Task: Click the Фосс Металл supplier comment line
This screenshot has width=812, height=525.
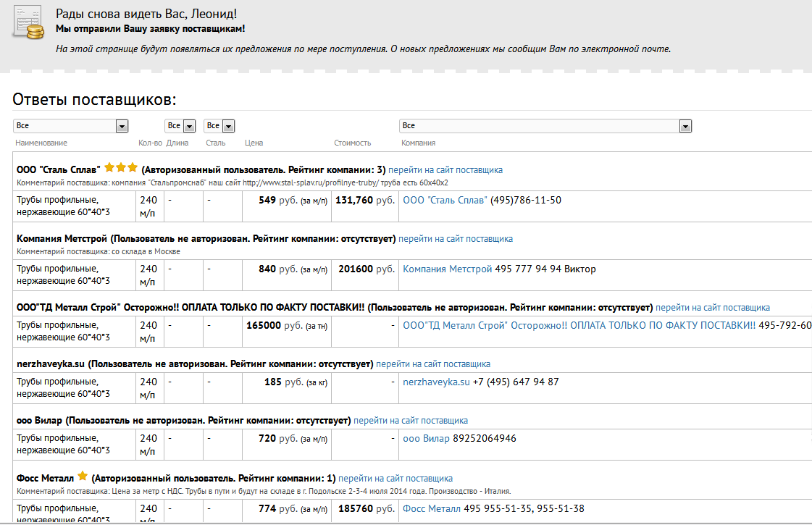Action: (x=264, y=492)
